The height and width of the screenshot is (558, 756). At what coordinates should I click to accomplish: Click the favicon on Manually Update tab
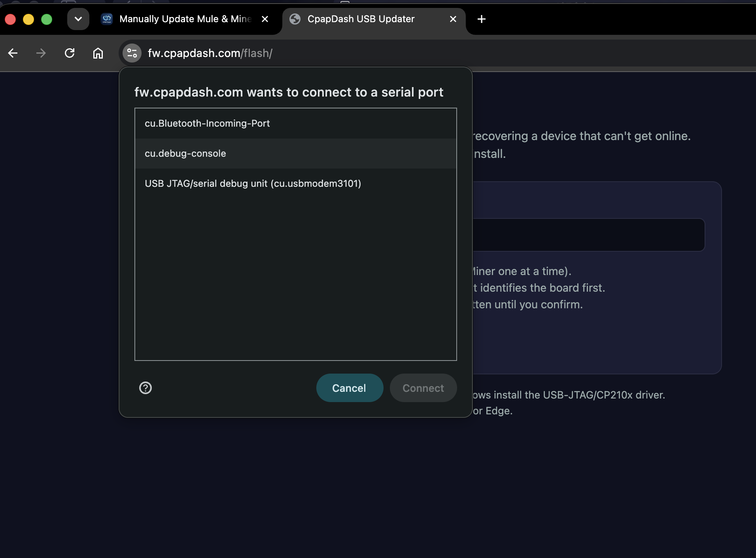(x=107, y=19)
